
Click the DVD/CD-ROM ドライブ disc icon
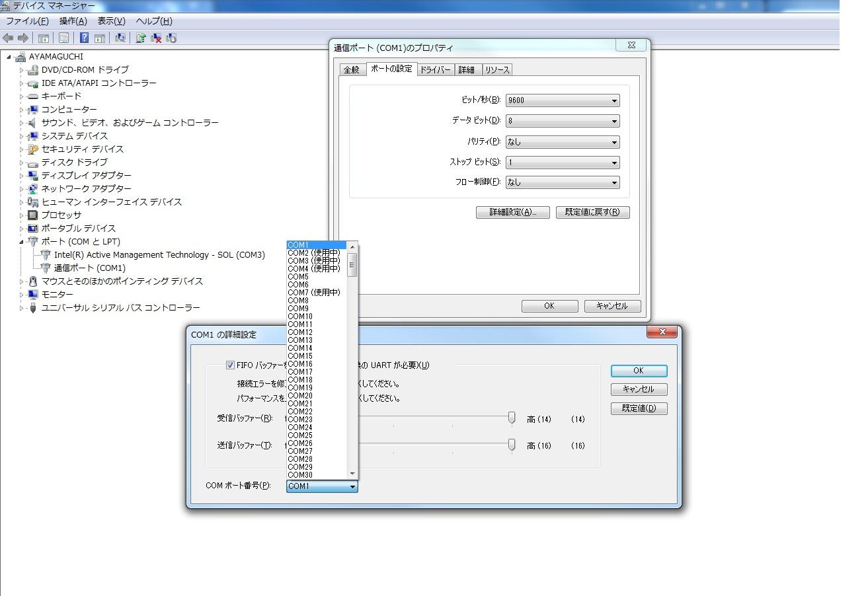(x=33, y=69)
